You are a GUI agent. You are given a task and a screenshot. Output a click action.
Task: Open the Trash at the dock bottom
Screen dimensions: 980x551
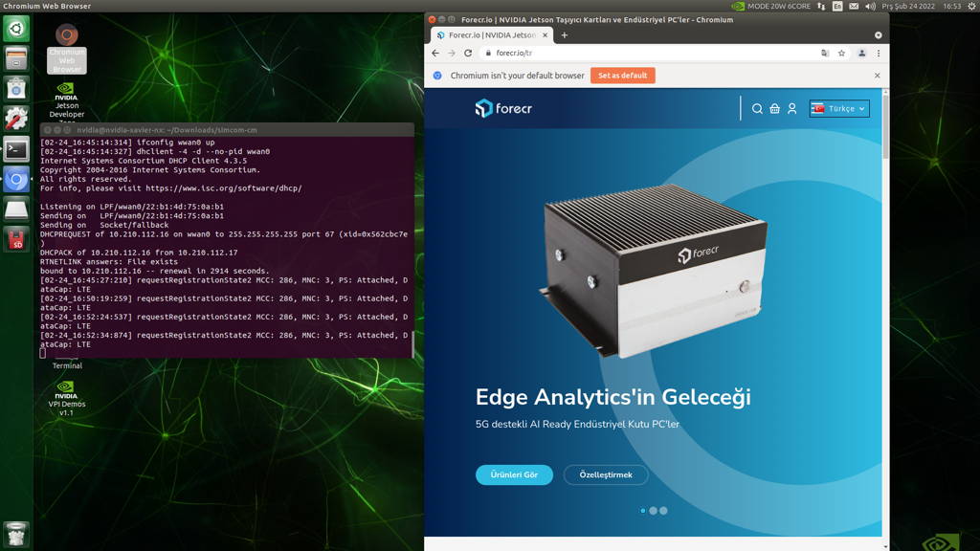pyautogui.click(x=16, y=534)
